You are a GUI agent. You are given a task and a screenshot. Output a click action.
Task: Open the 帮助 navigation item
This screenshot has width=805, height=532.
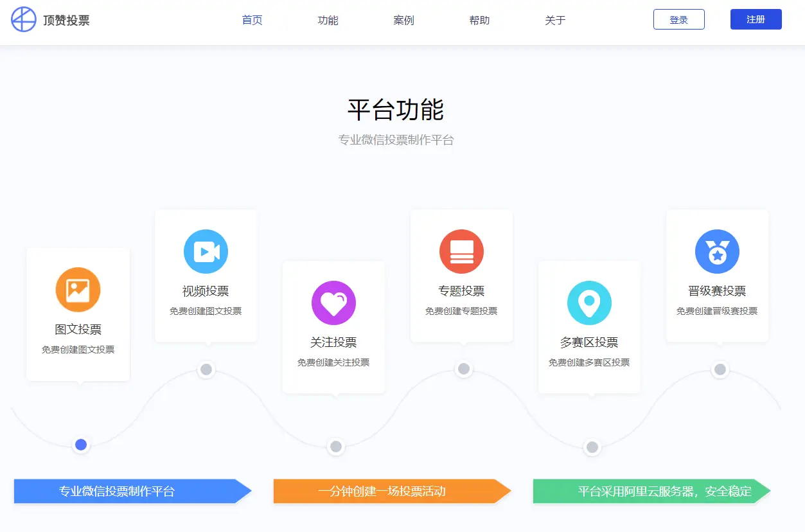479,20
